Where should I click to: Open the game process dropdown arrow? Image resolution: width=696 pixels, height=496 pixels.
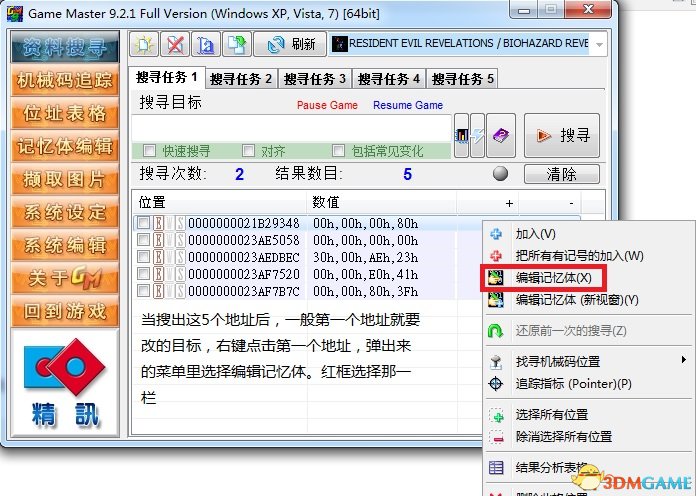click(x=600, y=44)
